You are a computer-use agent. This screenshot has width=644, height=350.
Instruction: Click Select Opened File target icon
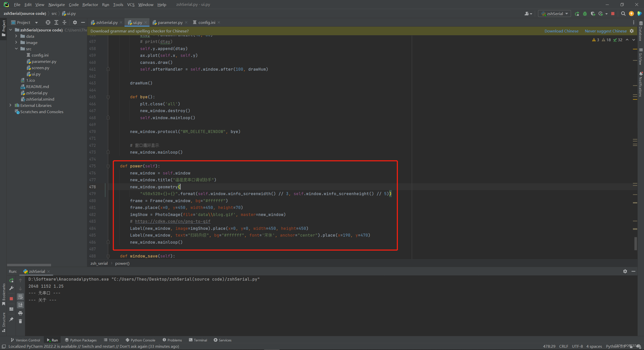point(48,22)
